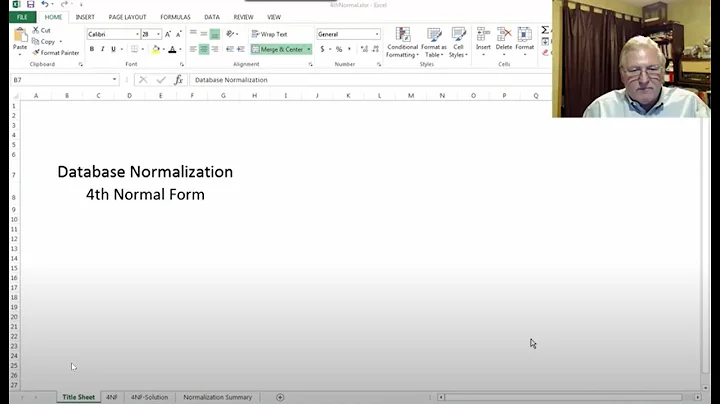Click the Redo arrow icon
This screenshot has width=720, height=404.
64,5
